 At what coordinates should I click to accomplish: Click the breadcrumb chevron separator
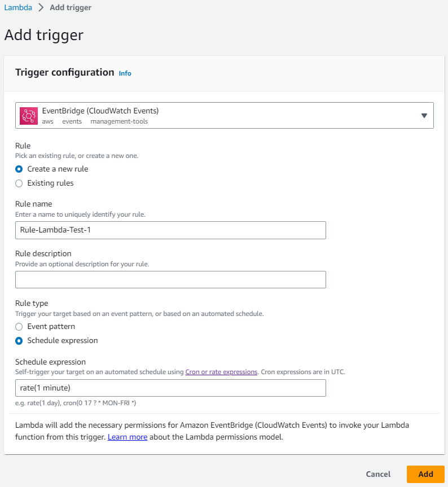tap(41, 8)
